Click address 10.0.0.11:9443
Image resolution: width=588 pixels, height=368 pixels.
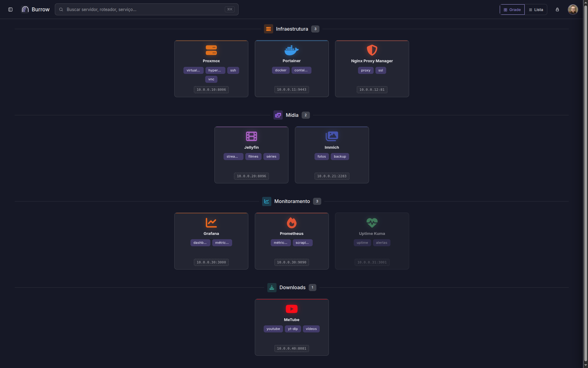(x=292, y=90)
